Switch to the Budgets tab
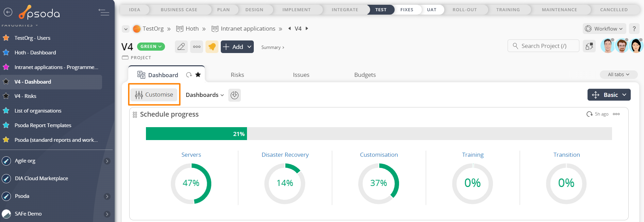644x222 pixels. [365, 75]
